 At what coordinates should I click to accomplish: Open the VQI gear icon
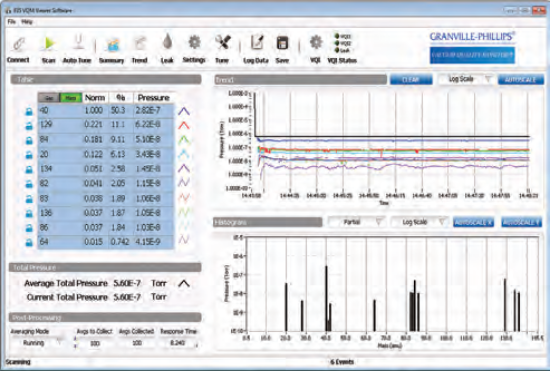(x=316, y=42)
